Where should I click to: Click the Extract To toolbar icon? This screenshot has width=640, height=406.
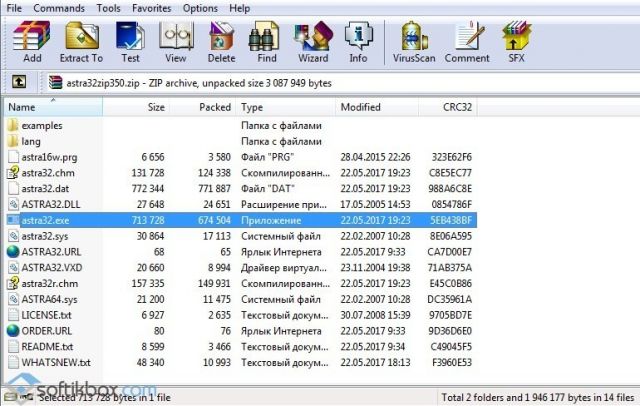81,42
